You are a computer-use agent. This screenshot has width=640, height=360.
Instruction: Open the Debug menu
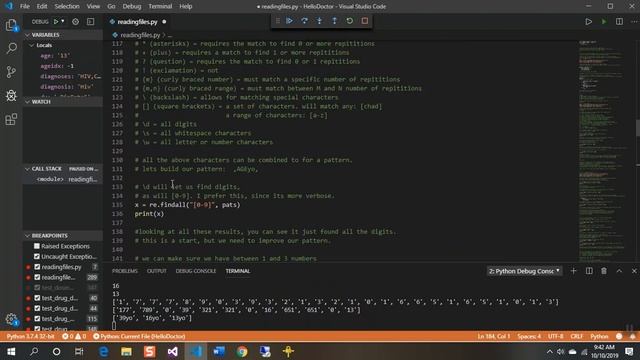131,6
